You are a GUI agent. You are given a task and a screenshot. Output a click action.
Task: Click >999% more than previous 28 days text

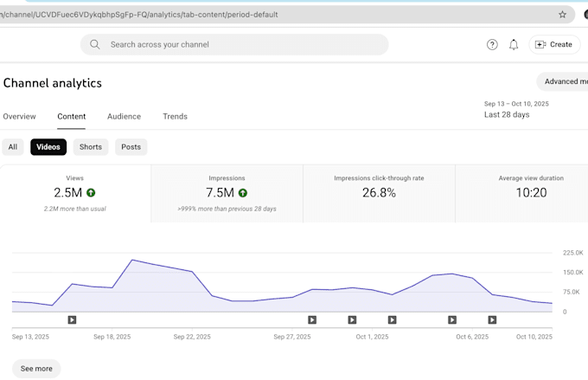(227, 209)
